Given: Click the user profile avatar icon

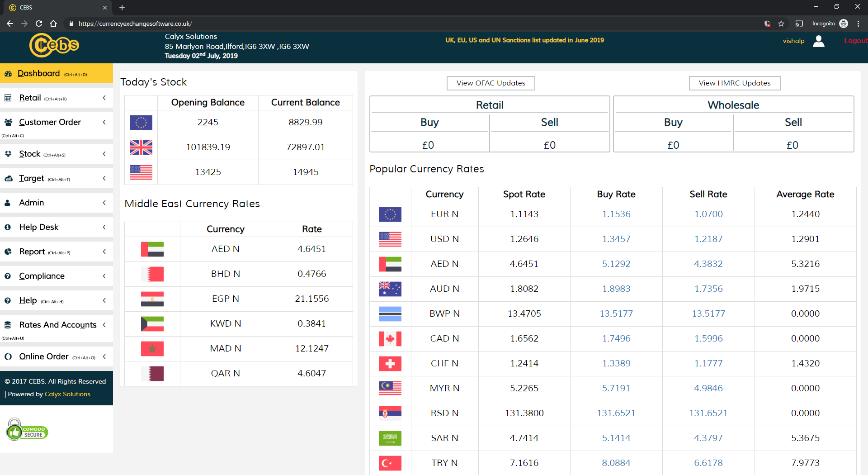Looking at the screenshot, I should (x=818, y=41).
